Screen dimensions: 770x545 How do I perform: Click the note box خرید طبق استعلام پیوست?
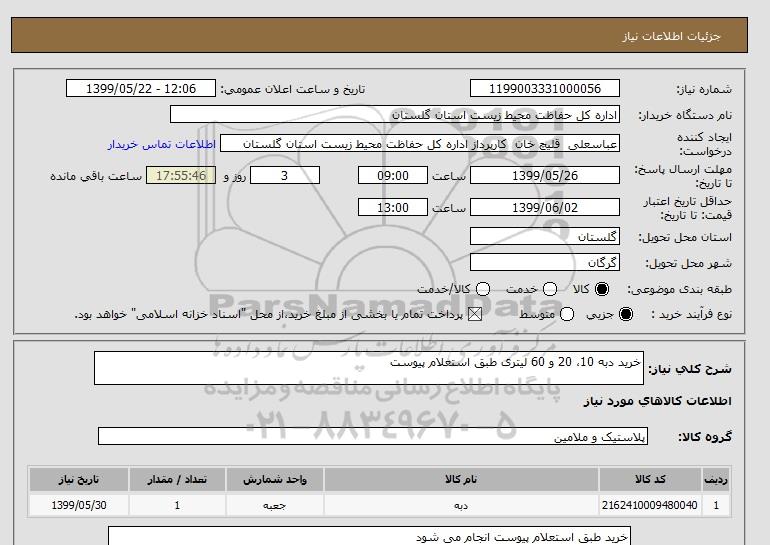click(x=369, y=536)
